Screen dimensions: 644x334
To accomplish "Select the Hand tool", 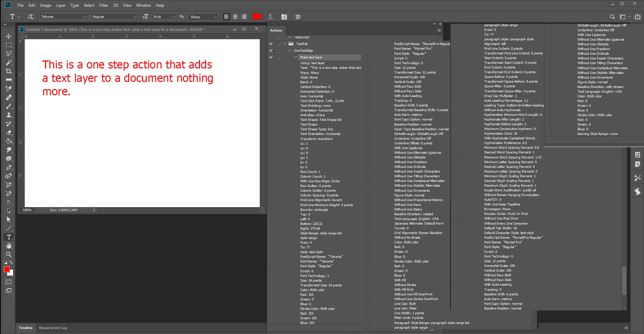I will [x=9, y=246].
